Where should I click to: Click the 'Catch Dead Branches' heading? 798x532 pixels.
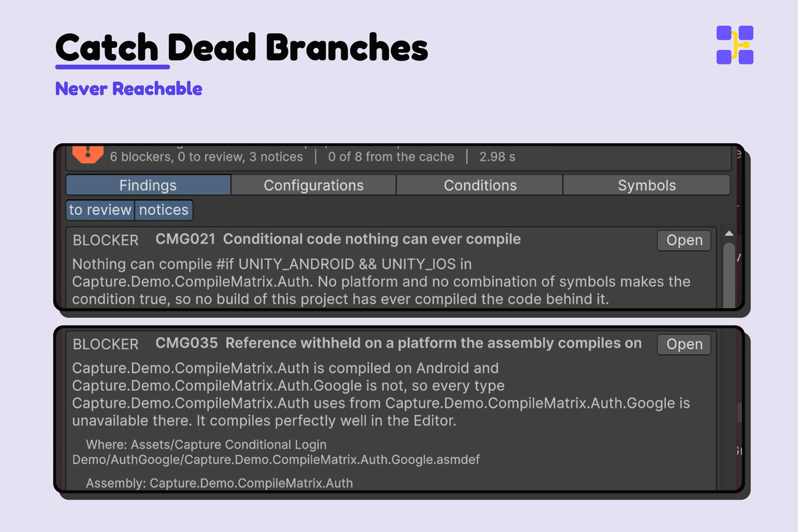241,48
